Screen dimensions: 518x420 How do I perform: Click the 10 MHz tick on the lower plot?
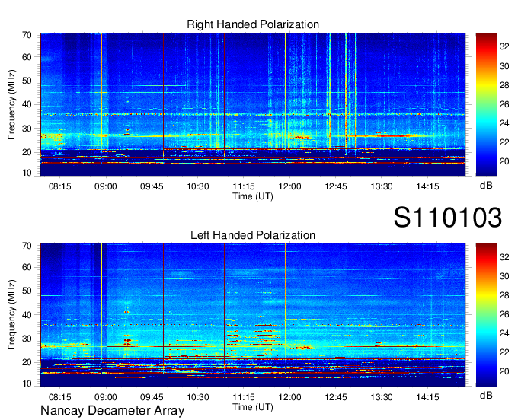pos(27,383)
